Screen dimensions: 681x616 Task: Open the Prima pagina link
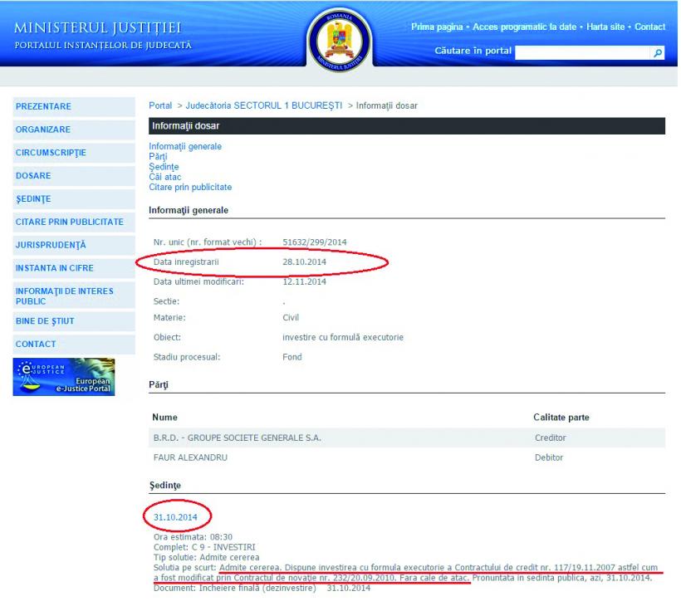coord(437,27)
